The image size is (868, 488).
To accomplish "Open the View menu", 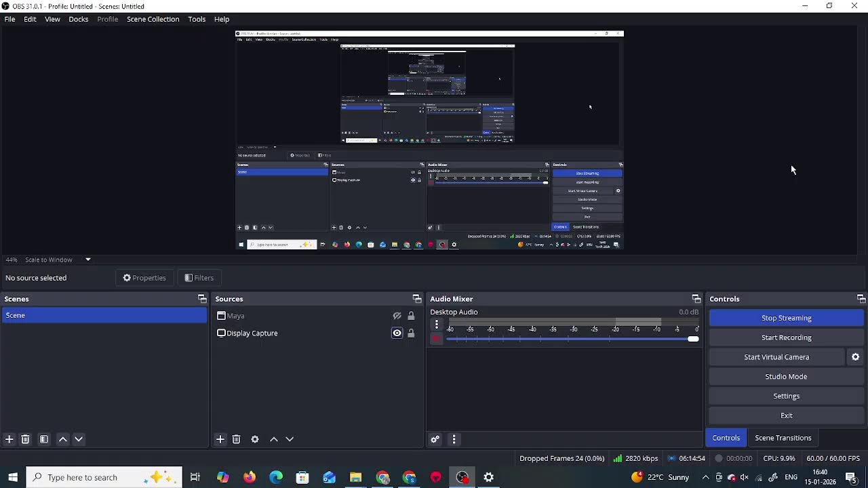I will [x=52, y=19].
